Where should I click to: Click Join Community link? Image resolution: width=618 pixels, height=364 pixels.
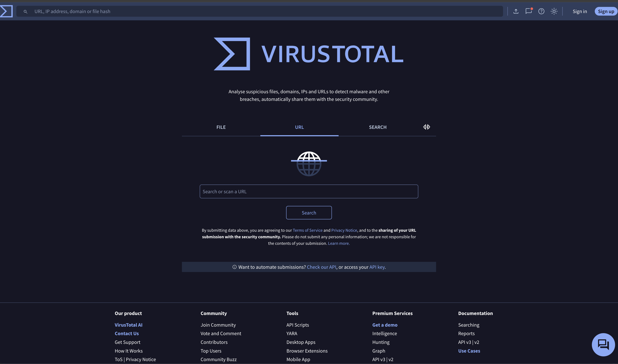coord(218,325)
